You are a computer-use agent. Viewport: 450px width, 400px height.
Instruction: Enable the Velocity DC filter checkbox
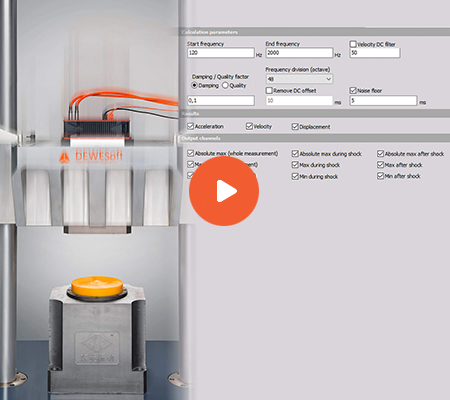[353, 44]
